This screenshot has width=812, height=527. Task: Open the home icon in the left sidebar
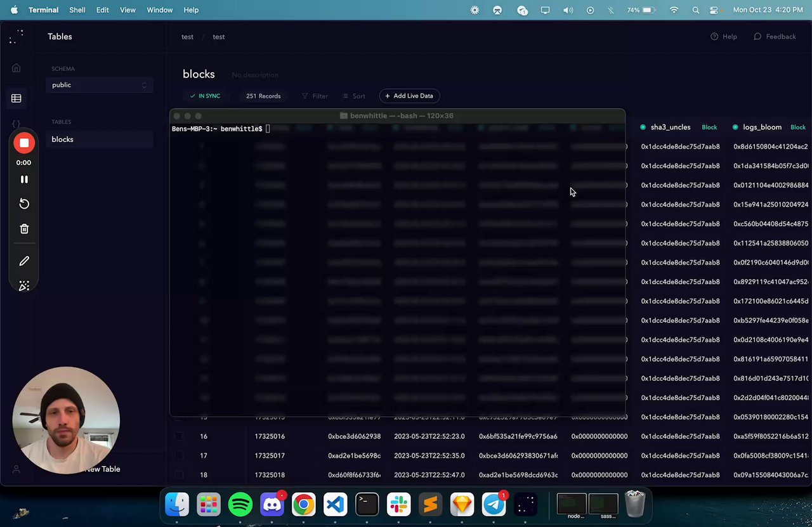point(16,68)
